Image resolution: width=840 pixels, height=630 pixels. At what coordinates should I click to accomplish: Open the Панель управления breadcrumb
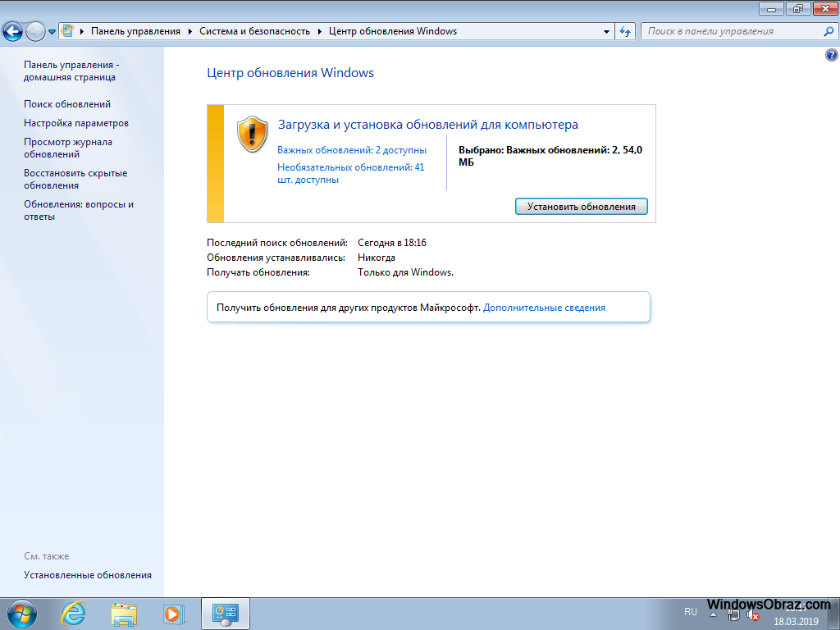click(135, 31)
